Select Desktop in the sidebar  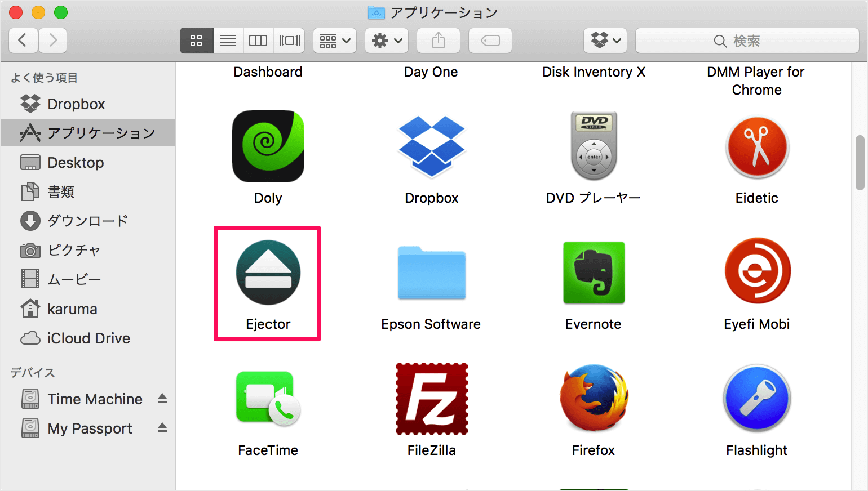point(88,163)
